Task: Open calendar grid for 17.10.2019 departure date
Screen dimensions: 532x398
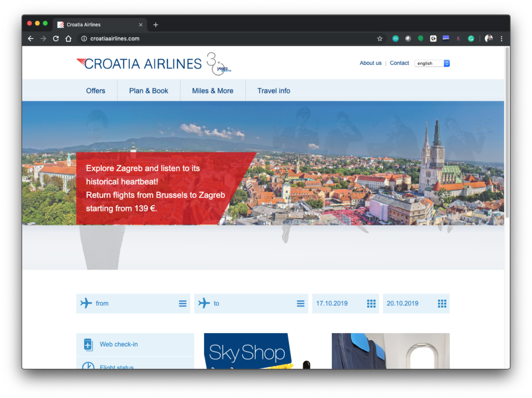Action: 371,303
